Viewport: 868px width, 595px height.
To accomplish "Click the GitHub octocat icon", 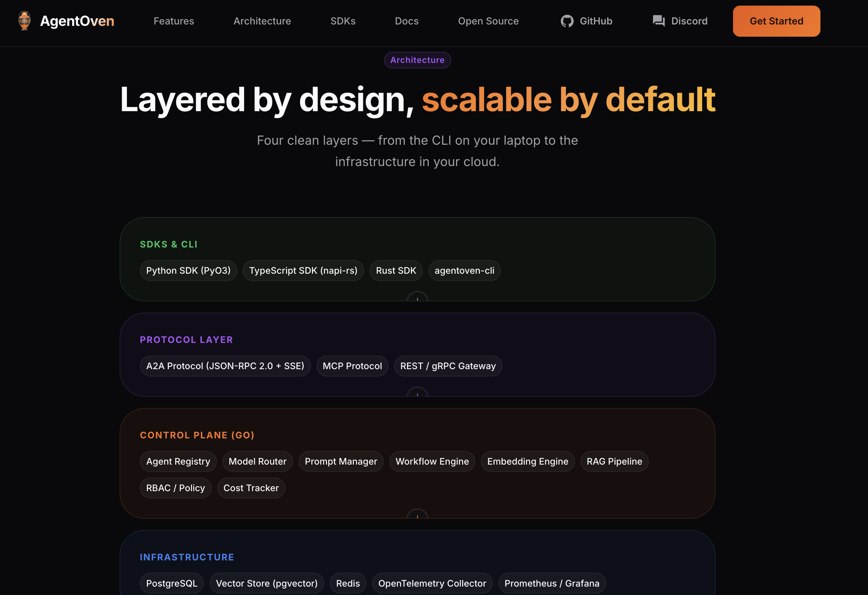I will (x=567, y=21).
